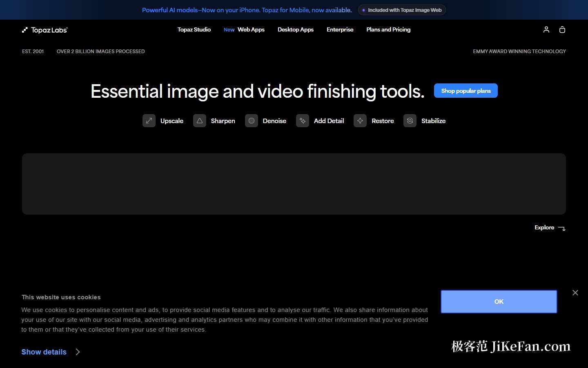Accept cookies with the OK button

click(499, 302)
